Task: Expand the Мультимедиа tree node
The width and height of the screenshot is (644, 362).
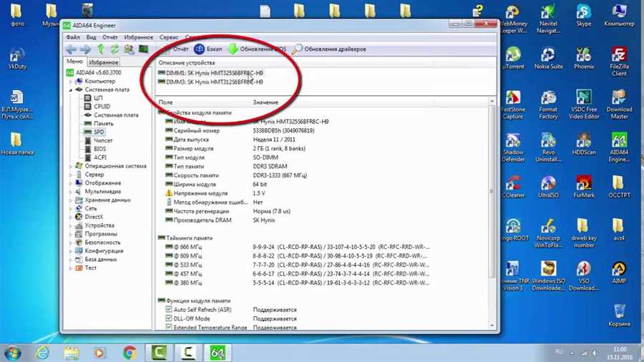Action: [70, 192]
